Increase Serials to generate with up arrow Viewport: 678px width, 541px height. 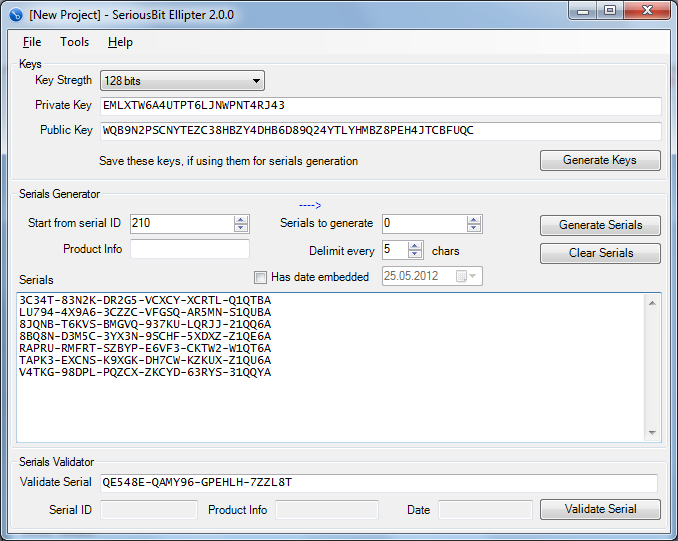[x=474, y=219]
